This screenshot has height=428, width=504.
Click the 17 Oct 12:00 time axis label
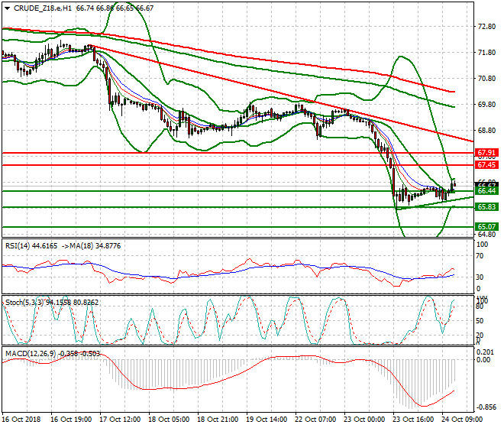click(120, 420)
